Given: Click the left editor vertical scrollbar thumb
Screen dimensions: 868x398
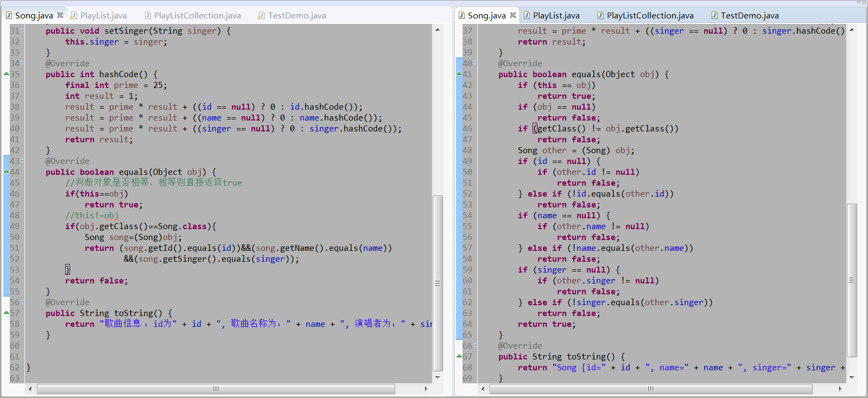Looking at the screenshot, I should pos(438,283).
